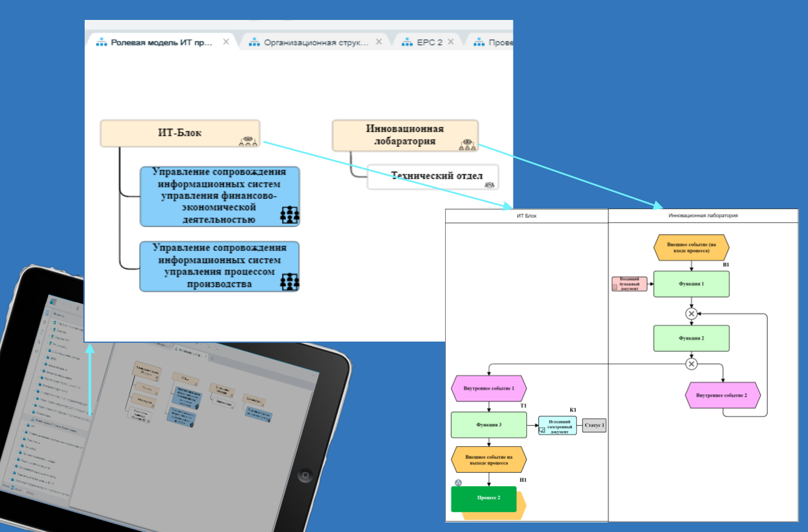Select the Статус 1 box

tap(594, 426)
